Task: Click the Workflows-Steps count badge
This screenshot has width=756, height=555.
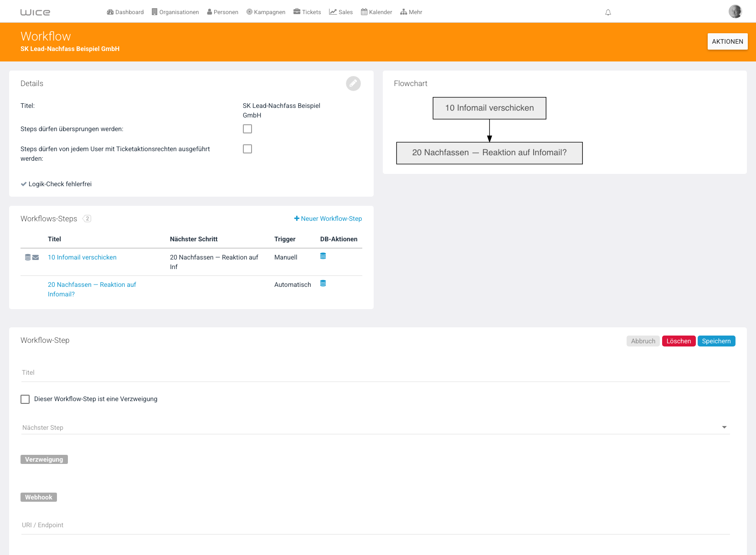Action: [87, 219]
